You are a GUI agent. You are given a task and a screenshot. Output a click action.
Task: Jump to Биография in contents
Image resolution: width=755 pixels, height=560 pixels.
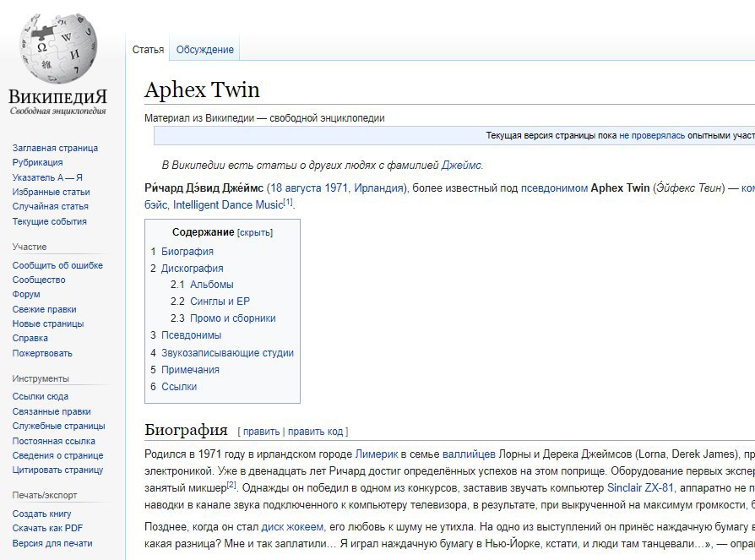pyautogui.click(x=187, y=252)
